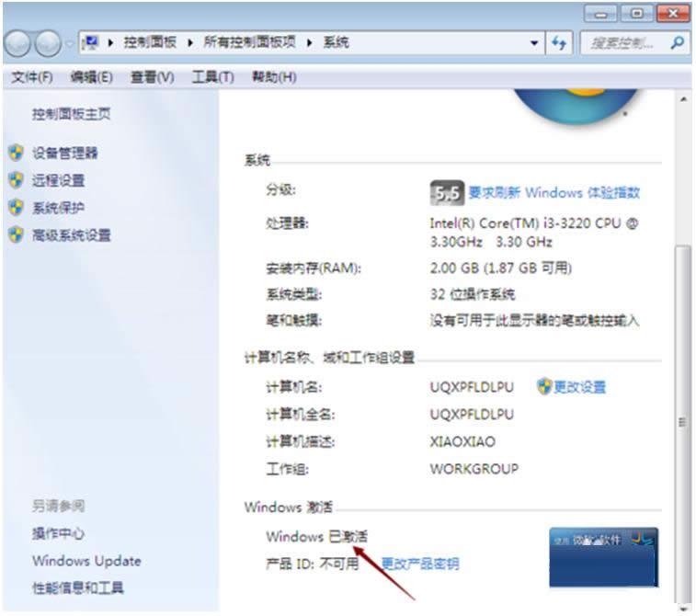Click 所有控制面板项 in the breadcrumb
Viewport: 696px width, 616px height.
coord(249,42)
